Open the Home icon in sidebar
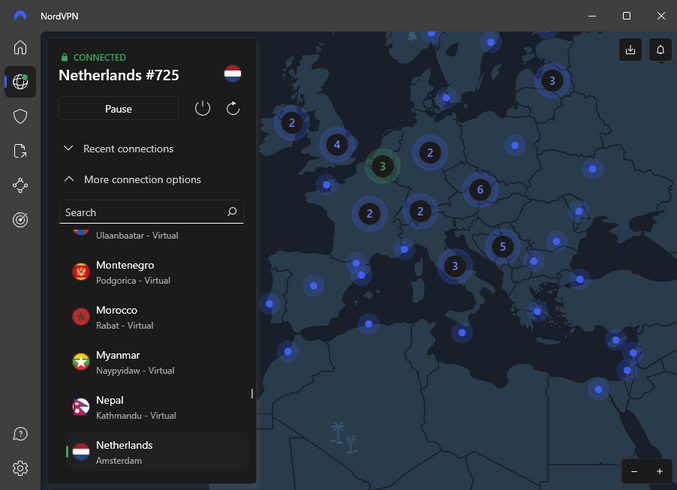The height and width of the screenshot is (490, 677). click(20, 47)
